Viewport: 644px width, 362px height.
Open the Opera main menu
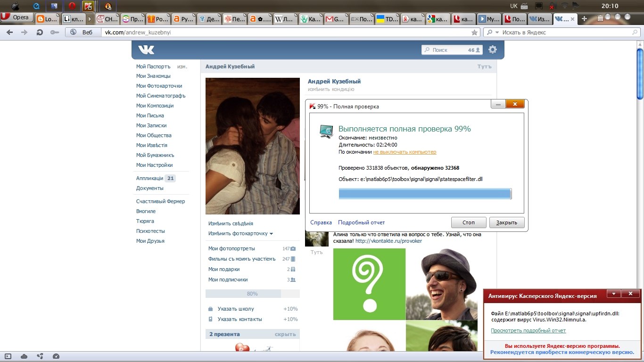coord(17,18)
